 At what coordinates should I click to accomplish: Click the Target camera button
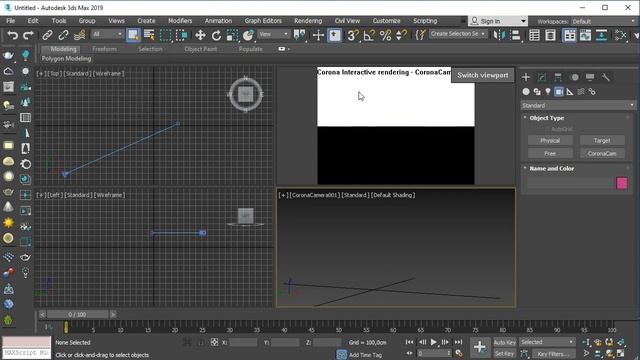(x=602, y=140)
